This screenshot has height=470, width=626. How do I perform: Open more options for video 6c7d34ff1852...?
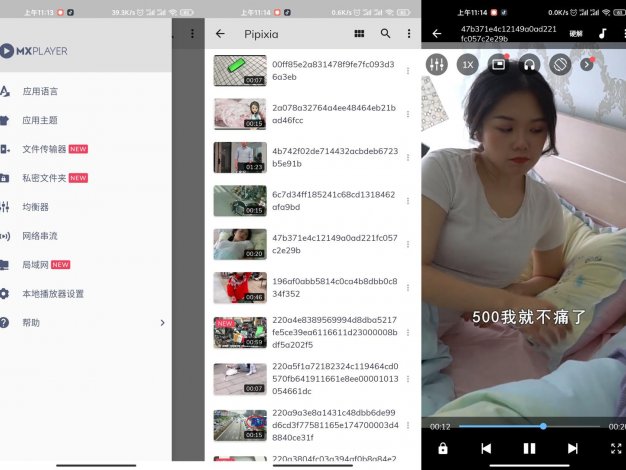(408, 201)
